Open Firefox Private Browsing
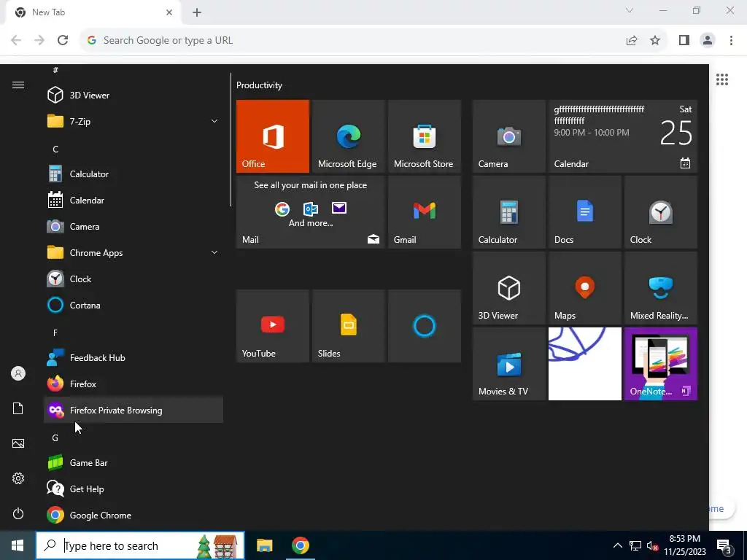This screenshot has height=560, width=747. (133, 410)
